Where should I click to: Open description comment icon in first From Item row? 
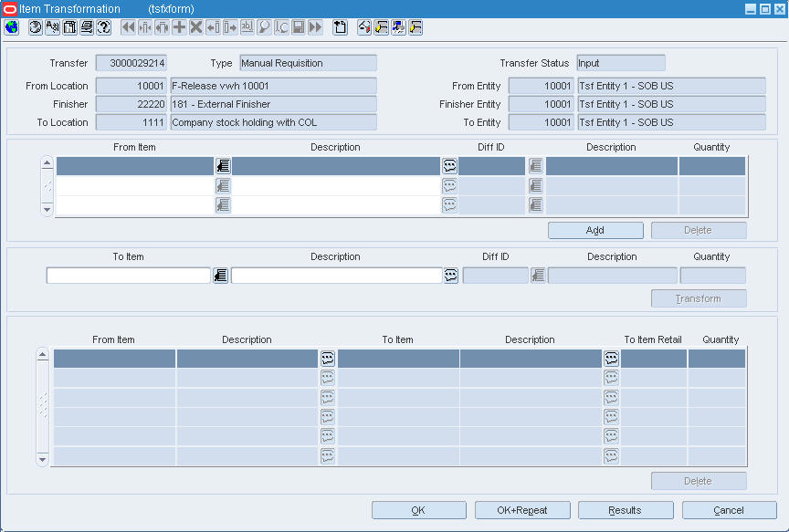[x=449, y=166]
